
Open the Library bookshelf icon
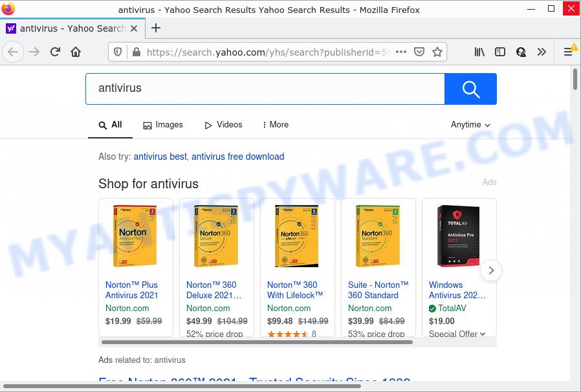click(479, 52)
